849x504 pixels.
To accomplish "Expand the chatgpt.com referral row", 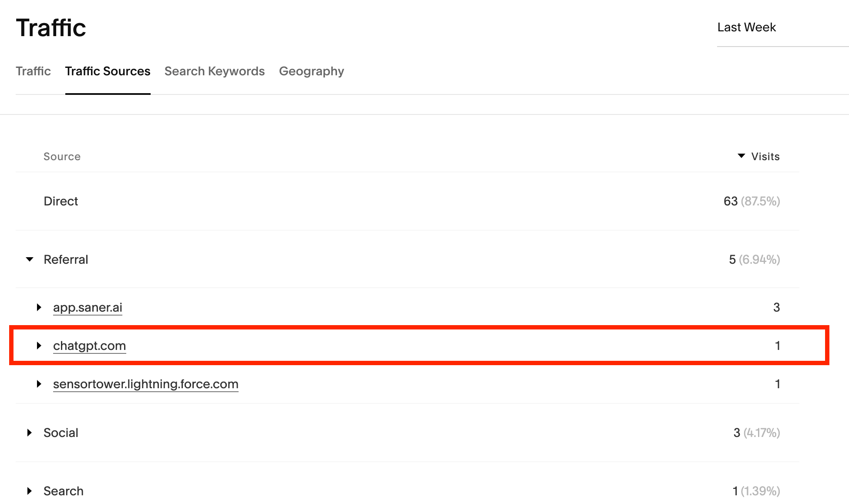I will [x=39, y=346].
